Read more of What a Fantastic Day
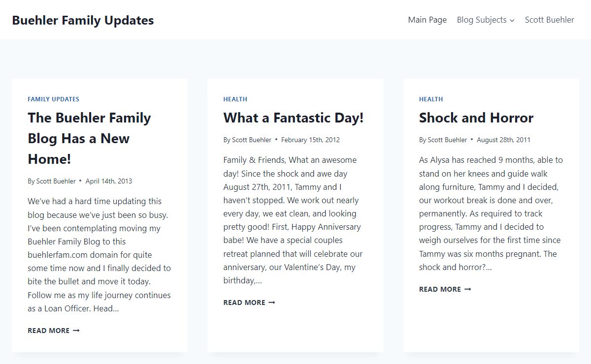The width and height of the screenshot is (591, 364). [249, 303]
